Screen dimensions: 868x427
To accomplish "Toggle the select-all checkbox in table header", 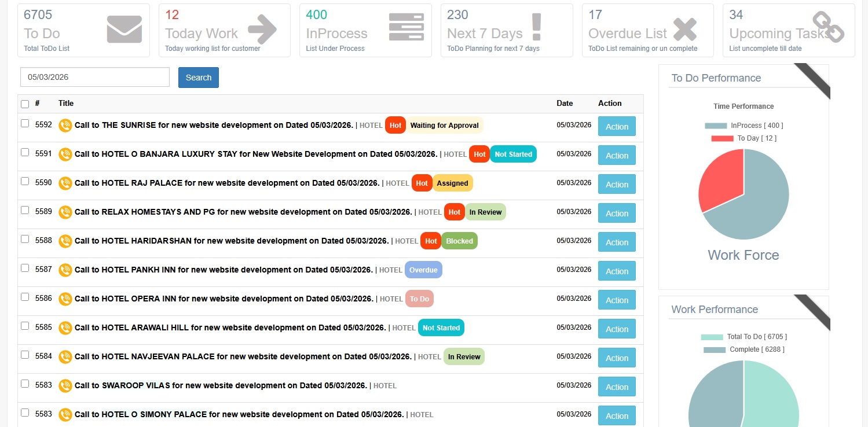I will (25, 104).
